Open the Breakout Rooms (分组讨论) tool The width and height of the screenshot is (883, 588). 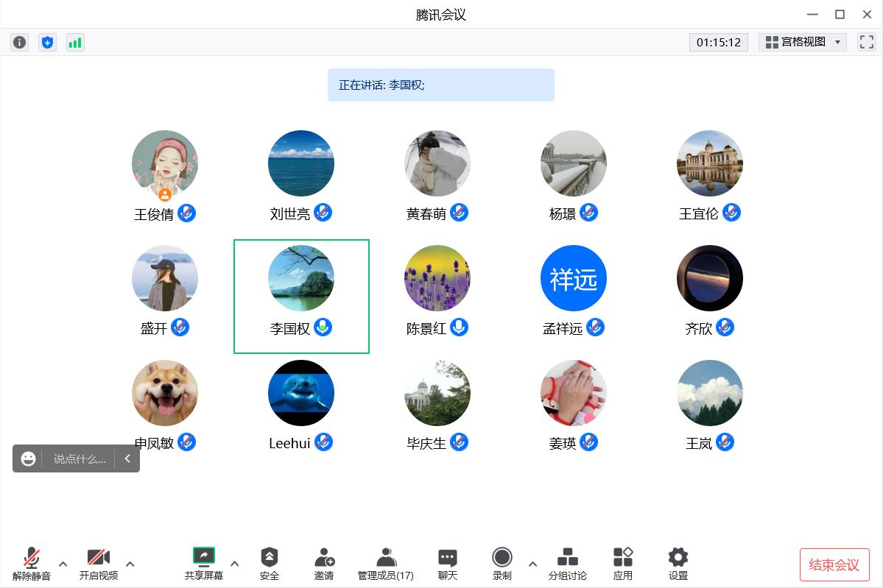click(x=567, y=564)
